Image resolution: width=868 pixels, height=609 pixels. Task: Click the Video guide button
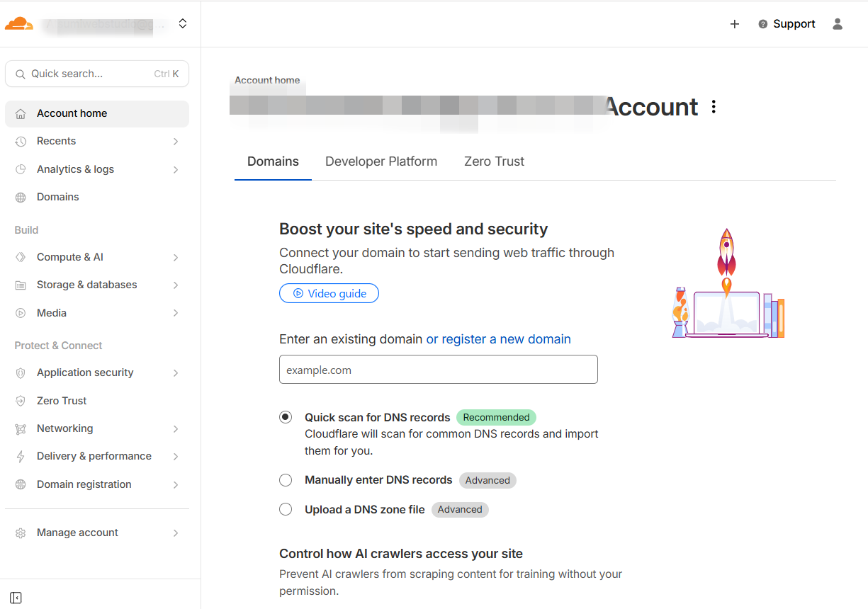(329, 293)
